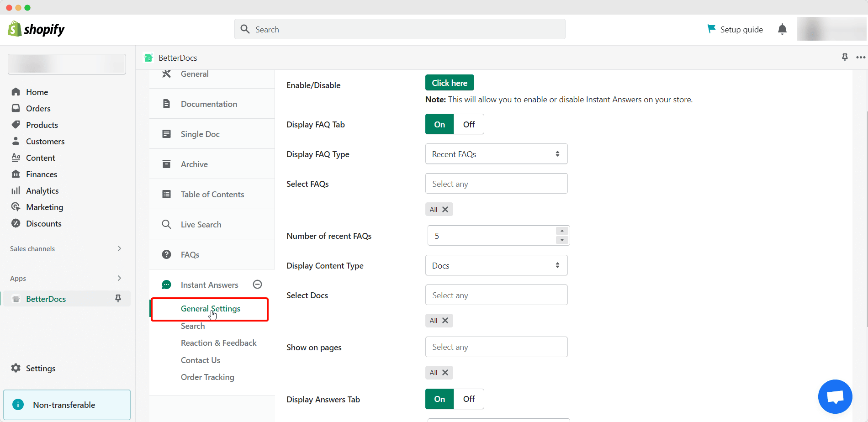This screenshot has width=868, height=422.
Task: Click the Instant Answers chat bubble icon
Action: (167, 285)
